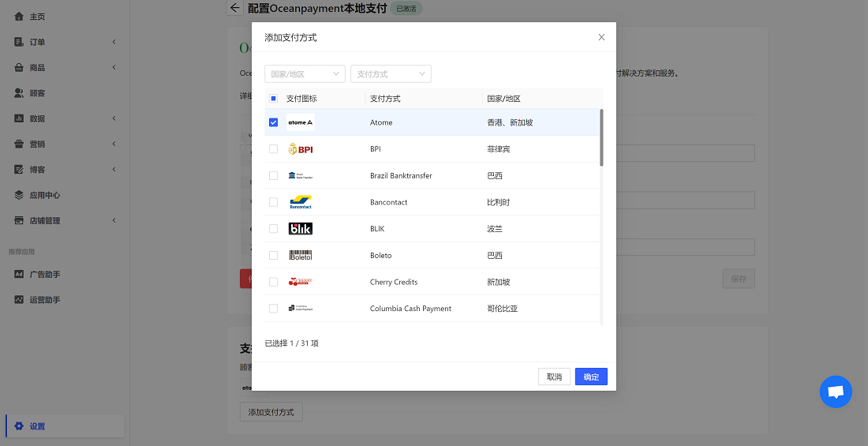The width and height of the screenshot is (868, 446).
Task: Tick the Brazil Banktransfer checkbox
Action: click(x=274, y=175)
